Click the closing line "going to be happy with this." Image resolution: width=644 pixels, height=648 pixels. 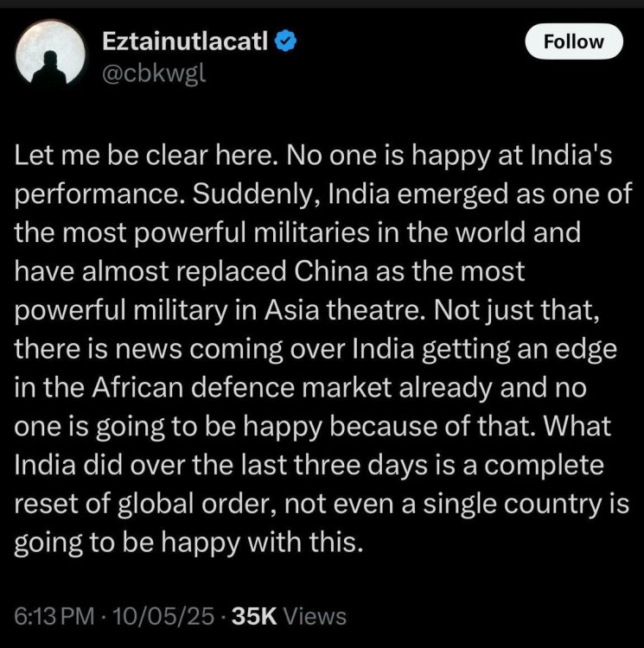[x=188, y=543]
